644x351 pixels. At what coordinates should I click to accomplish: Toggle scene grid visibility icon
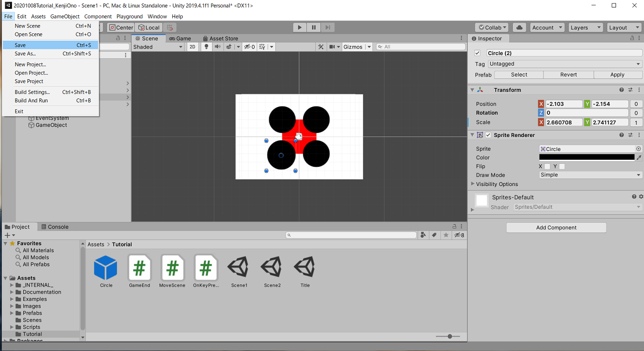click(x=262, y=47)
